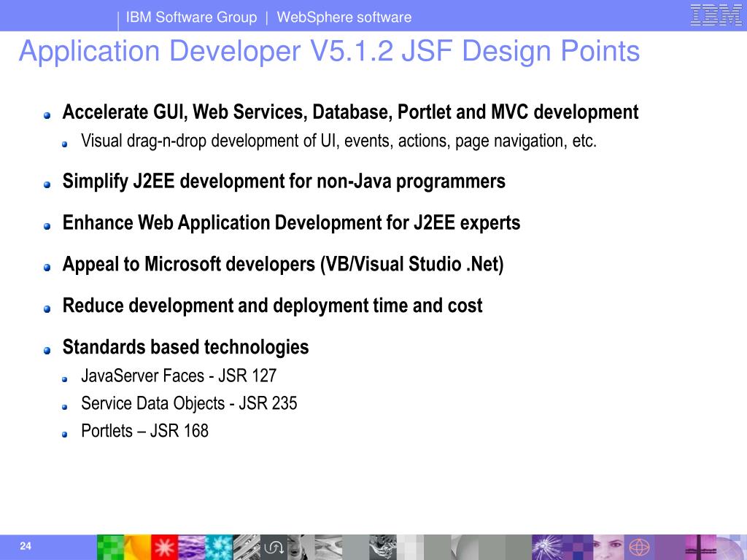Click the orange-yellow footer tile
Screen dimensions: 747x560
pos(137,547)
